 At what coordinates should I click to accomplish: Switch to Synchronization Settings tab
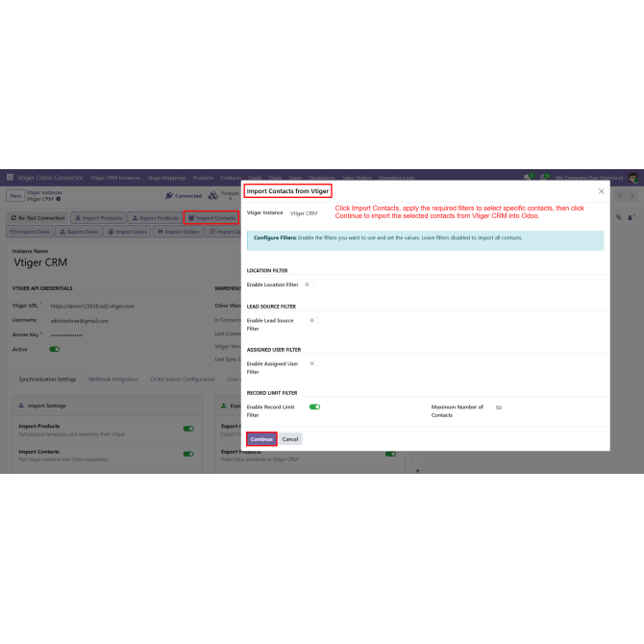pyautogui.click(x=47, y=379)
